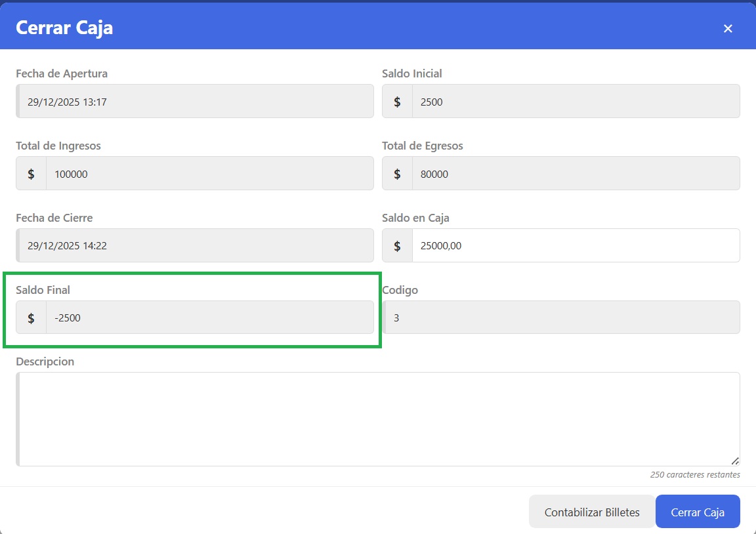Viewport: 756px width, 534px height.
Task: Click the dollar icon beside Total de Ingresos
Action: [x=31, y=174]
